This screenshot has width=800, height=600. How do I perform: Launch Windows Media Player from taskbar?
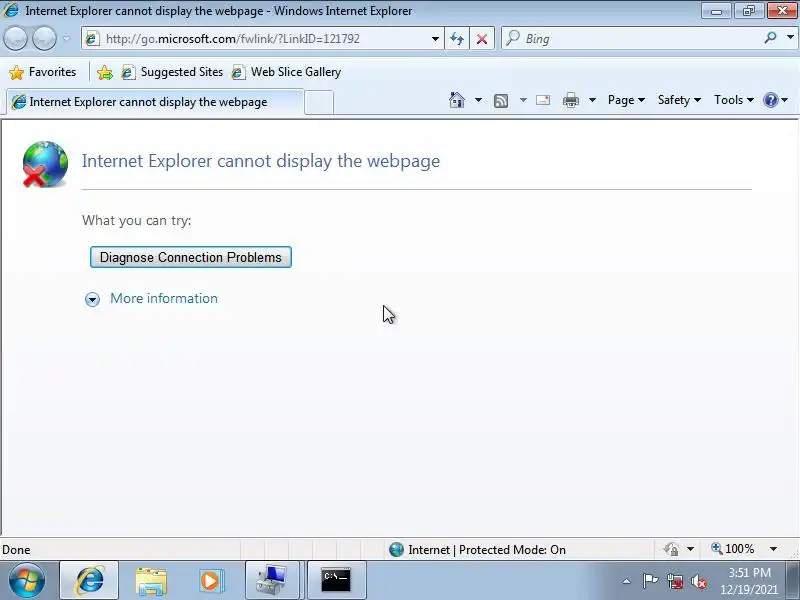tap(210, 581)
